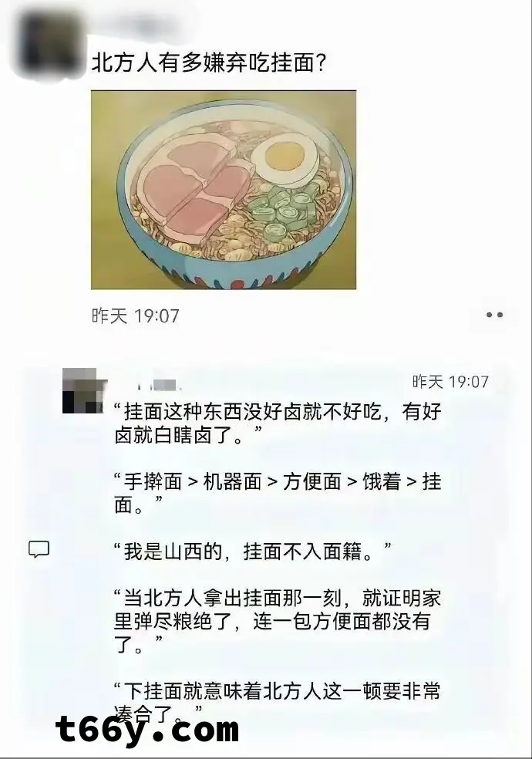Image resolution: width=532 pixels, height=759 pixels.
Task: Click the t66y.com watermark text
Action: (147, 730)
